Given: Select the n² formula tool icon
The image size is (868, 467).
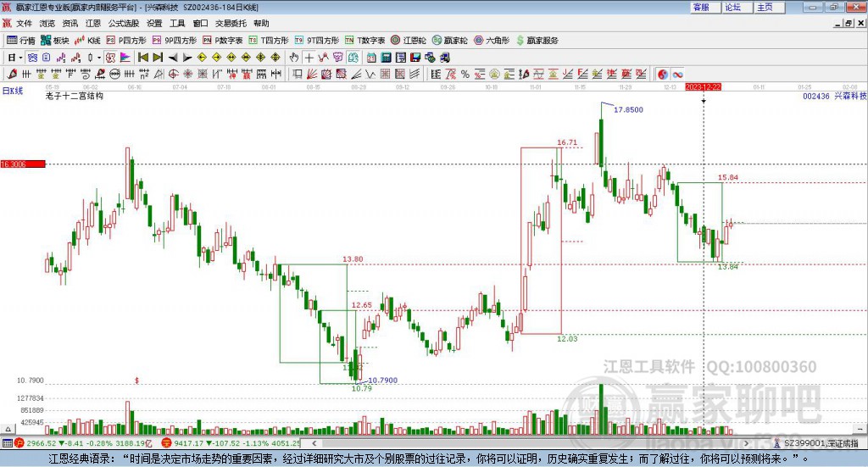Looking at the screenshot, I should [x=144, y=74].
